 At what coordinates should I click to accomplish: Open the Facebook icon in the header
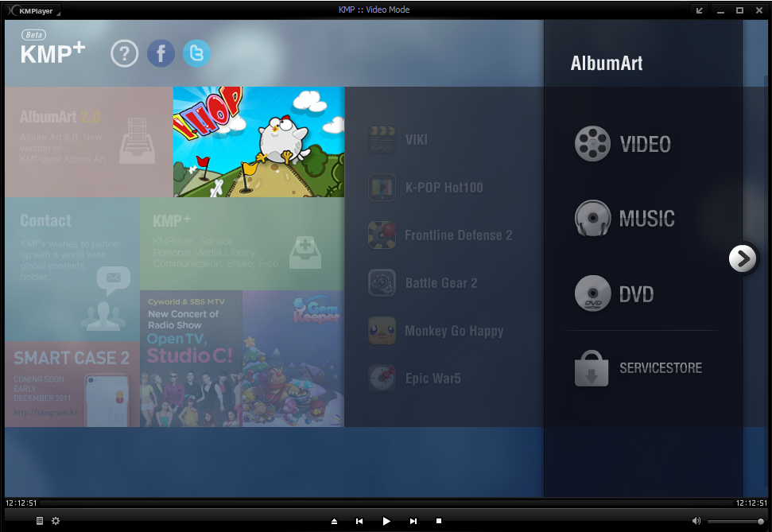161,53
